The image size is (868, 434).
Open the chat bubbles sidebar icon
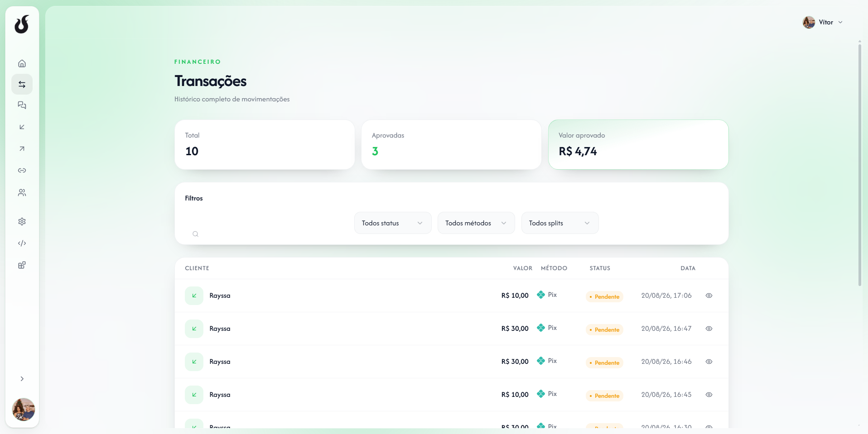pos(22,105)
